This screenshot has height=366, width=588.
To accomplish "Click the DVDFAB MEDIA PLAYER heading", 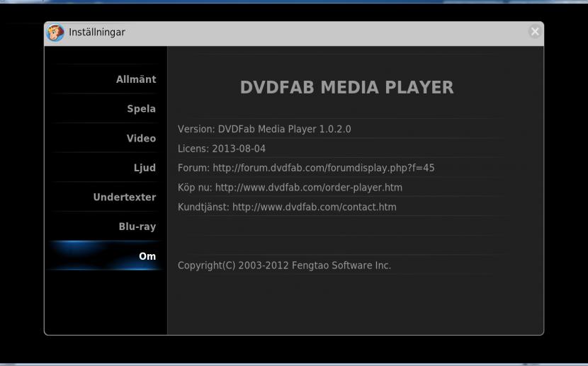I will pyautogui.click(x=347, y=87).
